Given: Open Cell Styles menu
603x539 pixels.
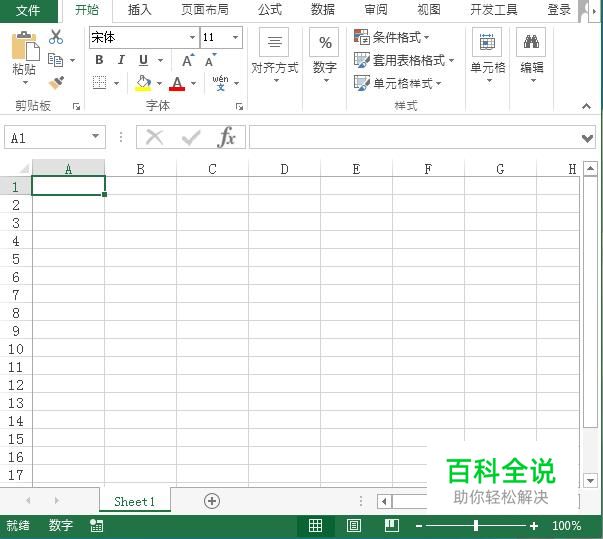Looking at the screenshot, I should tap(398, 83).
